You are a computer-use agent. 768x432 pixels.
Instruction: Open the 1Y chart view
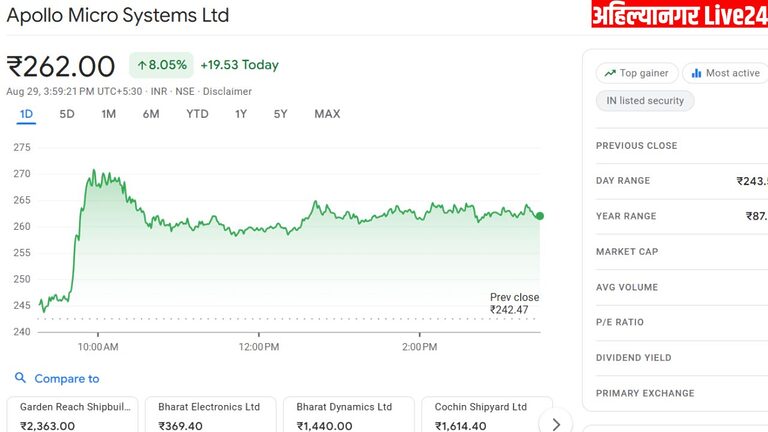click(x=241, y=114)
